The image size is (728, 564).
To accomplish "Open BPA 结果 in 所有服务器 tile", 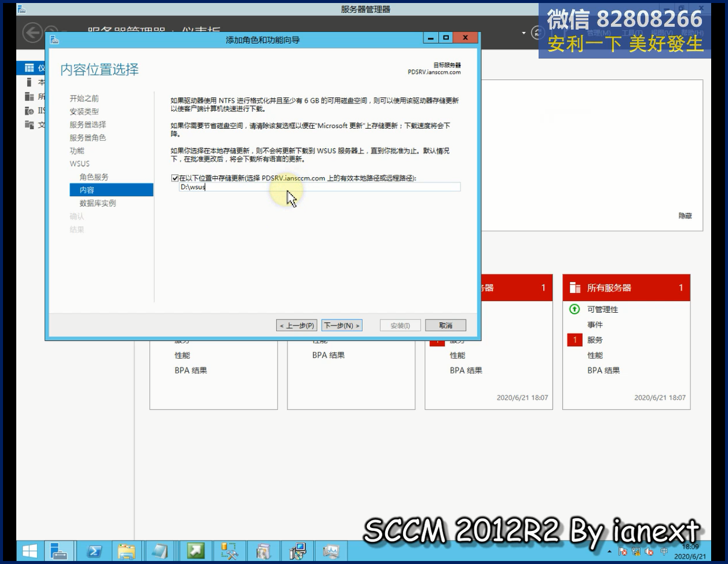I will (603, 370).
